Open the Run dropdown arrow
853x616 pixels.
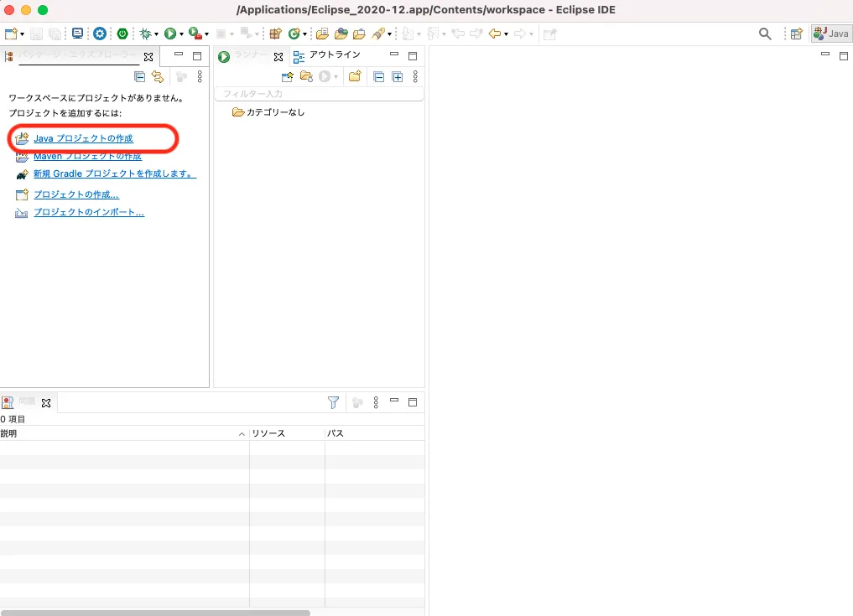[x=182, y=34]
